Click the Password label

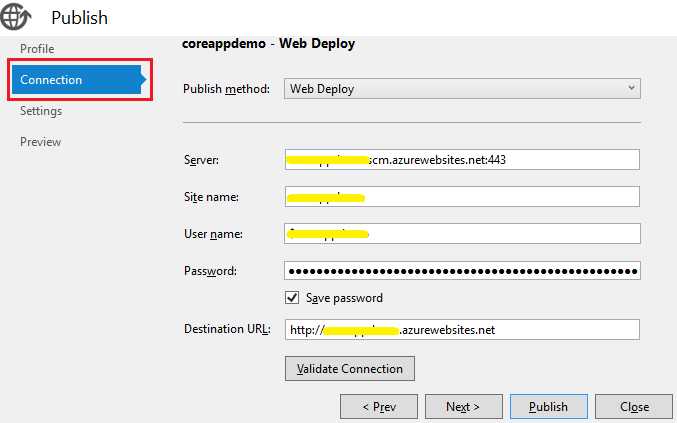coord(210,271)
